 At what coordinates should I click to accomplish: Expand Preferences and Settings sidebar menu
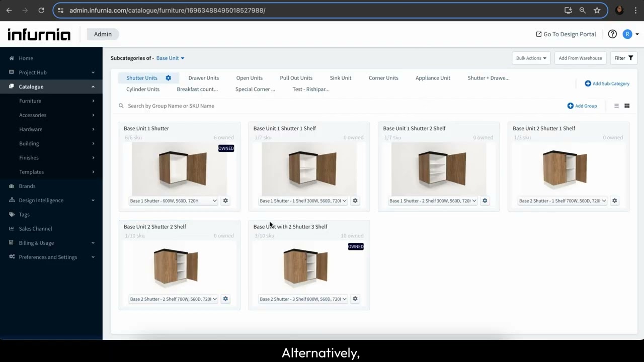(93, 257)
